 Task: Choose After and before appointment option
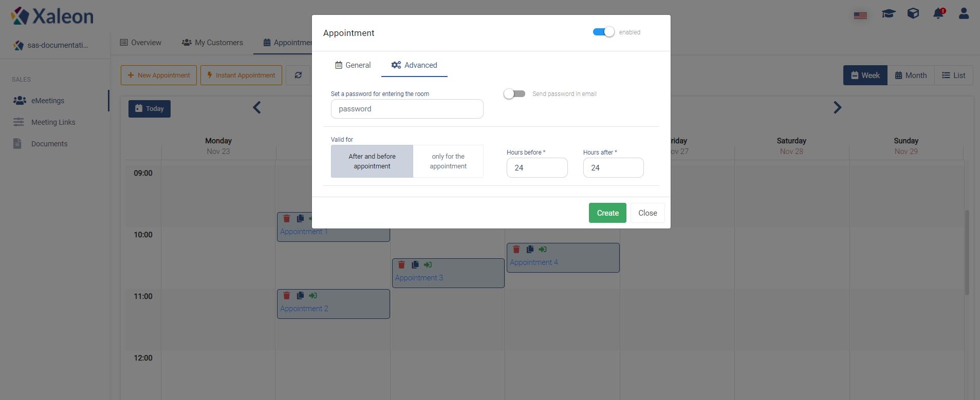click(x=372, y=161)
